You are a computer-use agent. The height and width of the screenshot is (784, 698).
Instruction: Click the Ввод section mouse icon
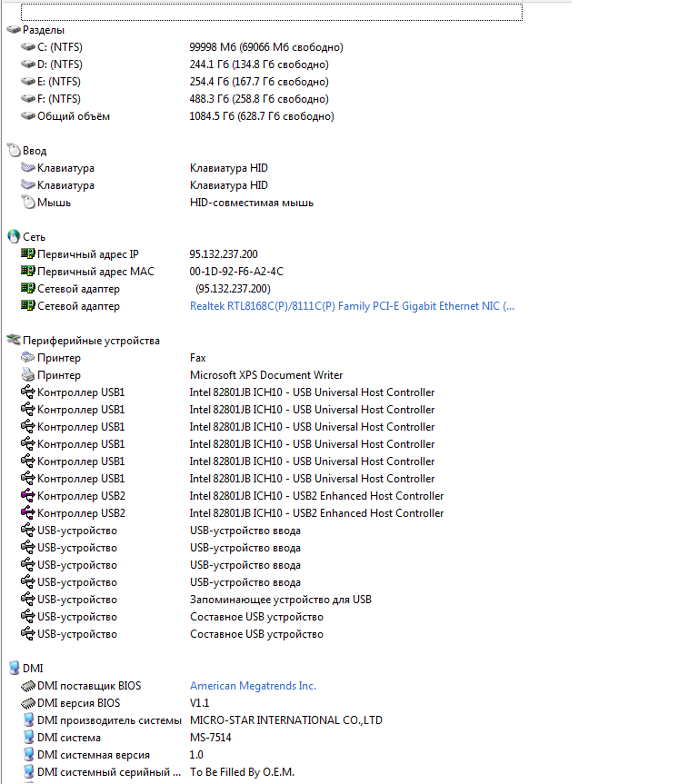(x=14, y=150)
